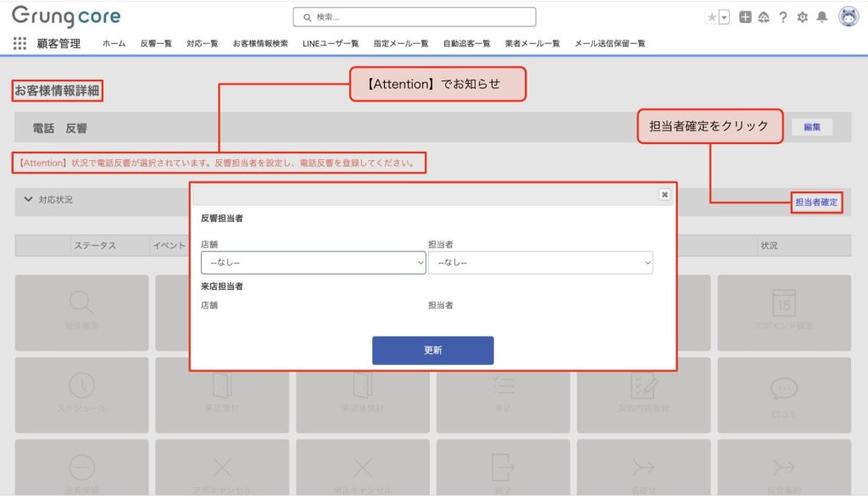
Task: Click the favorites star icon
Action: coord(711,17)
